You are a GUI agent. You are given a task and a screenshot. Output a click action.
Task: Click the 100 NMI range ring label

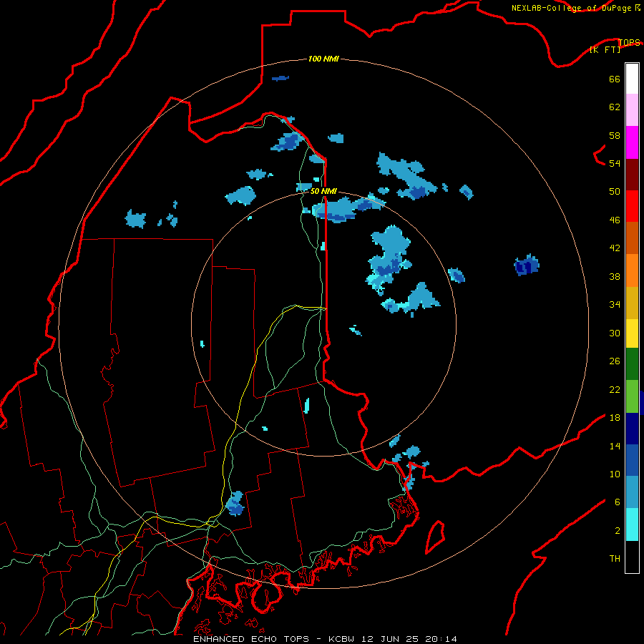click(323, 59)
